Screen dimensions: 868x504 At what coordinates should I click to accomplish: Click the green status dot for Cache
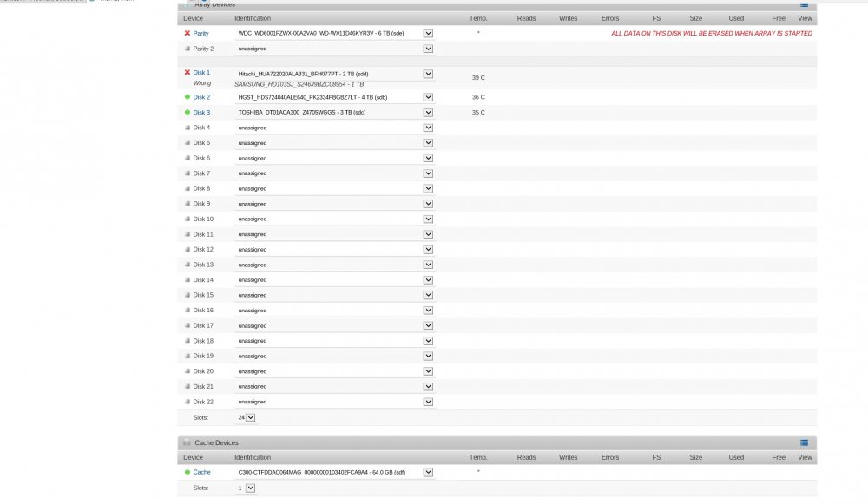(187, 472)
